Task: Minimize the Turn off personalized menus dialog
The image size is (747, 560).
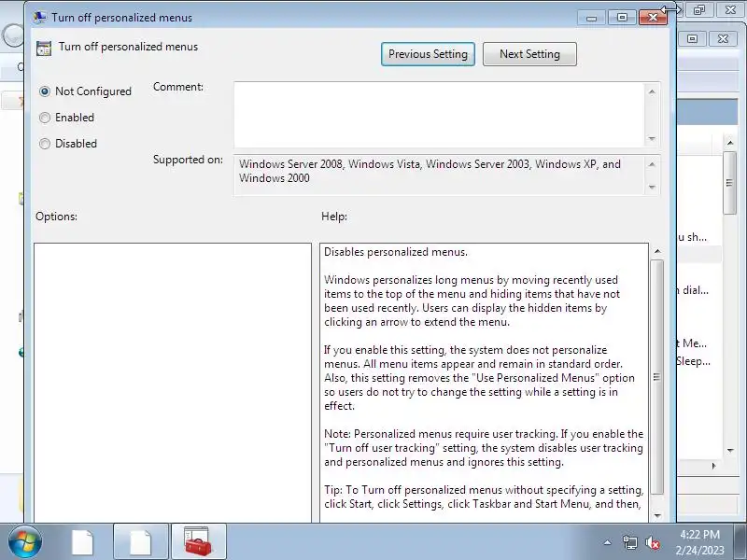Action: coord(592,18)
